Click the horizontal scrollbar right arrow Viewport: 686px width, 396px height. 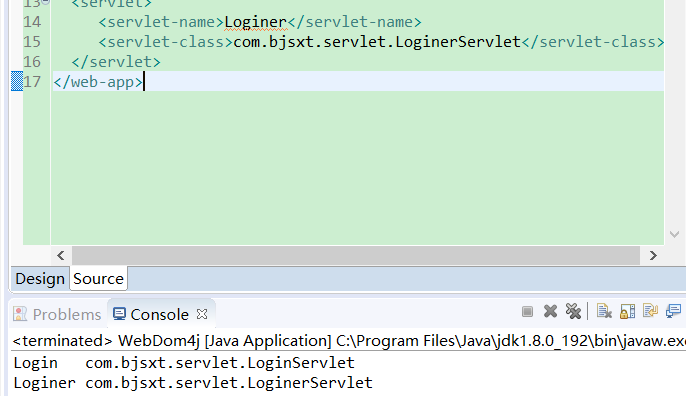653,256
